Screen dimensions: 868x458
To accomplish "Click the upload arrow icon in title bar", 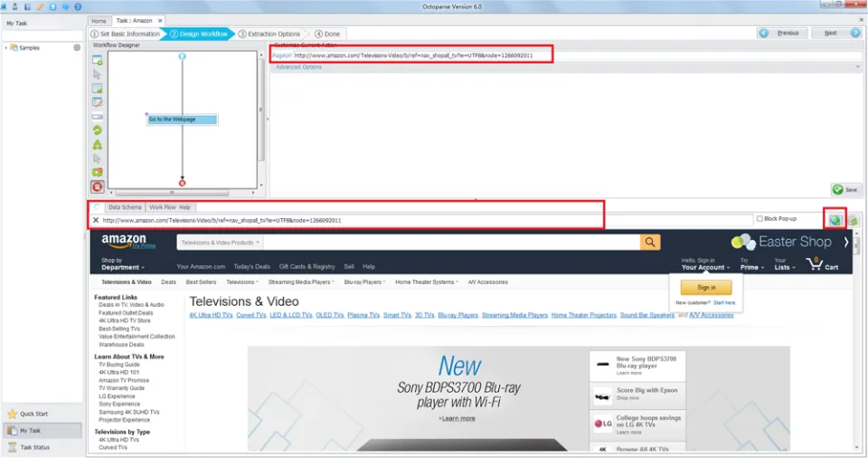I will click(52, 6).
